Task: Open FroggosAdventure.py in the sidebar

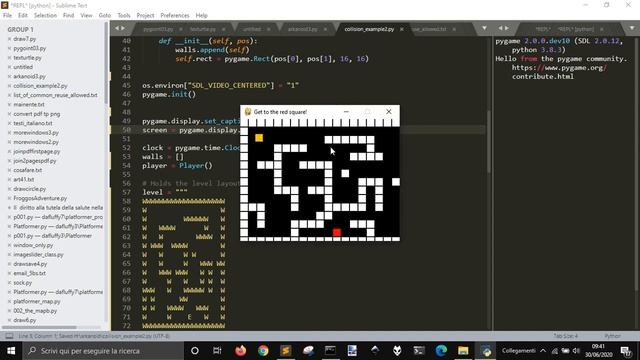Action: 40,198
